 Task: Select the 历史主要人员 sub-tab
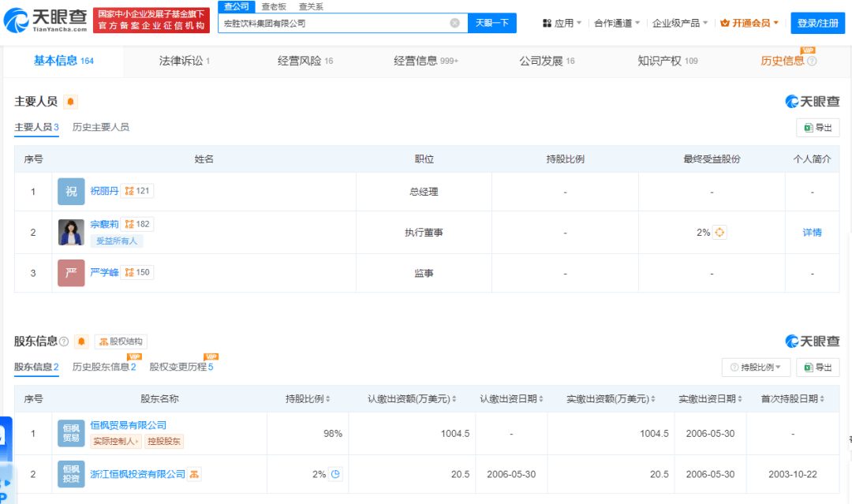point(100,127)
